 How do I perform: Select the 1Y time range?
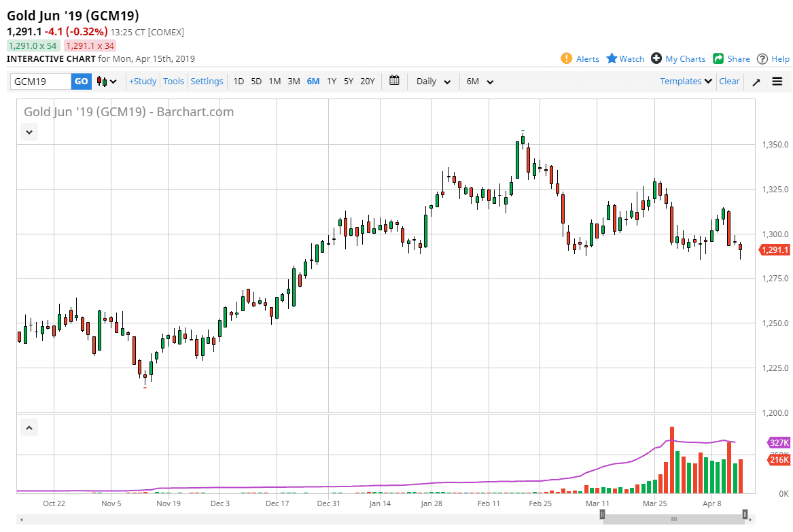click(332, 81)
